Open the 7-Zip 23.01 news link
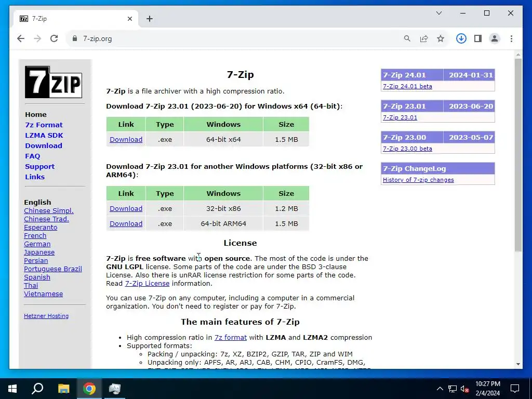 400,117
